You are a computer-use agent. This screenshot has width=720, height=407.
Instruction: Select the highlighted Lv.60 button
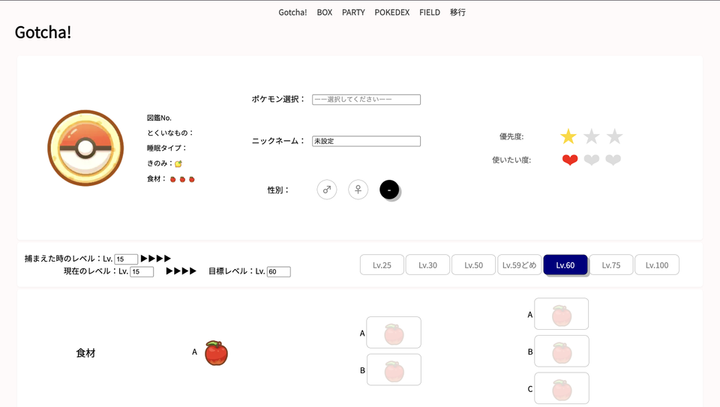point(565,265)
